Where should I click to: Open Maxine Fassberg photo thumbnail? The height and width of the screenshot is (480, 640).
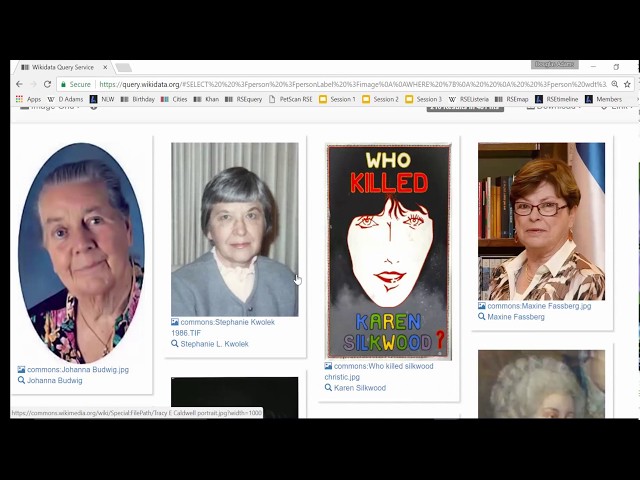(x=542, y=222)
